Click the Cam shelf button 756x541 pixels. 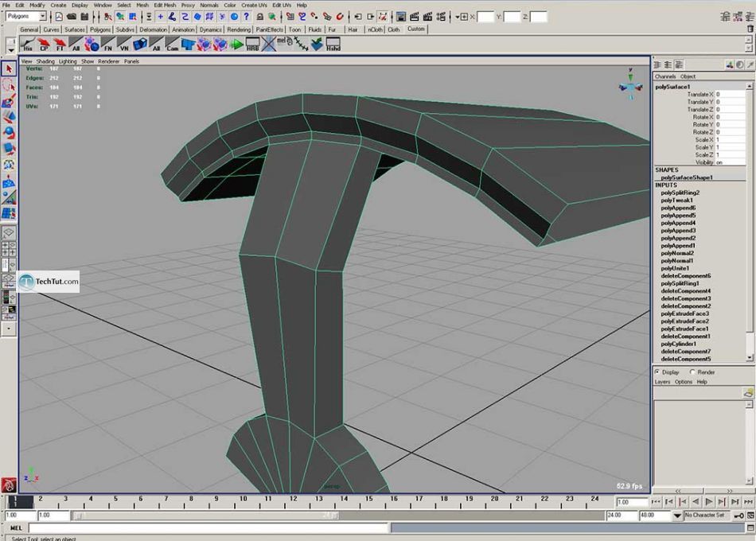point(172,45)
